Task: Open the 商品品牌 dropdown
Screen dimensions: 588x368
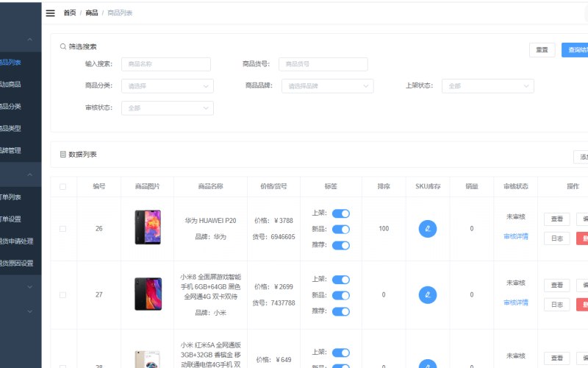Action: point(327,86)
